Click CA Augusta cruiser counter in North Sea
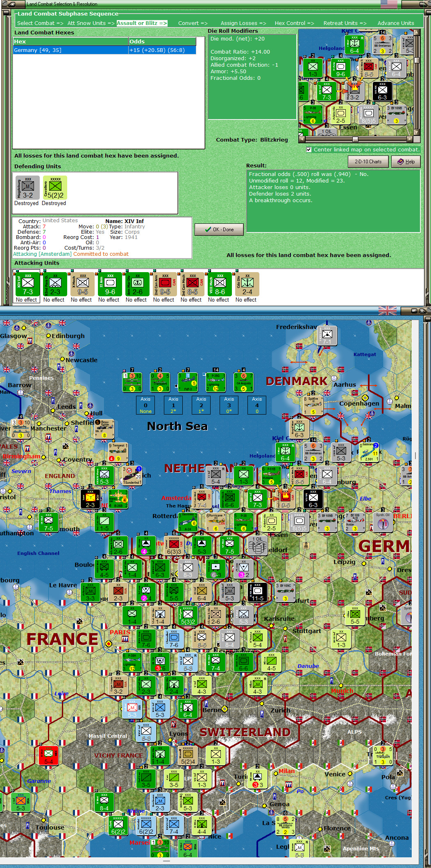Screen dimensions: 431x868 tap(244, 382)
